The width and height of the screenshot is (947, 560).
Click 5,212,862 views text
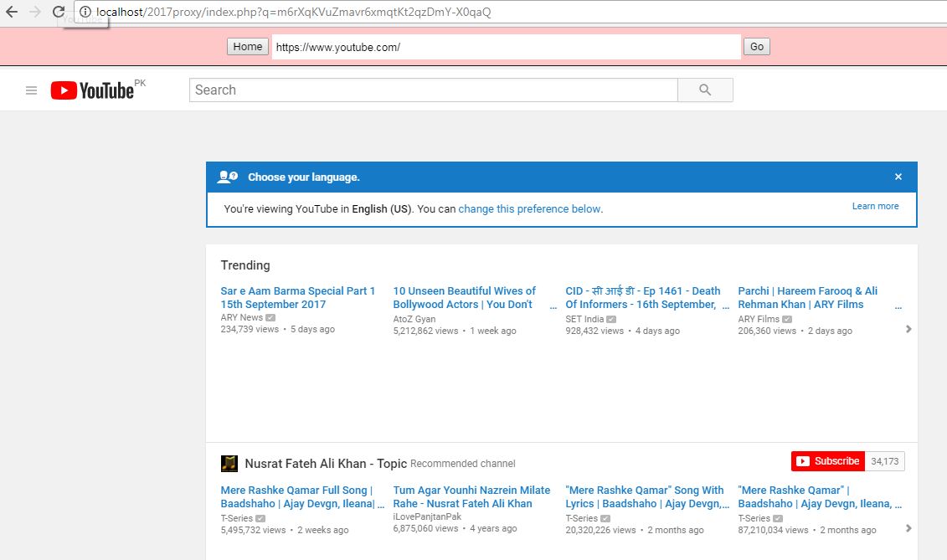click(x=426, y=331)
